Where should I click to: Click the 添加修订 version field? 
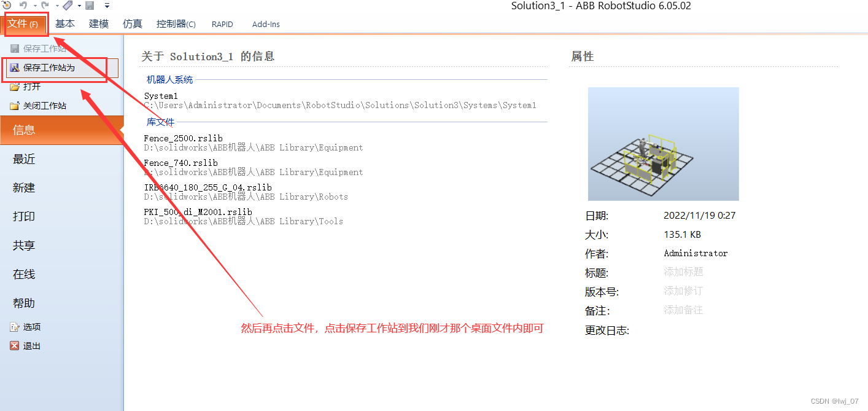tap(683, 291)
